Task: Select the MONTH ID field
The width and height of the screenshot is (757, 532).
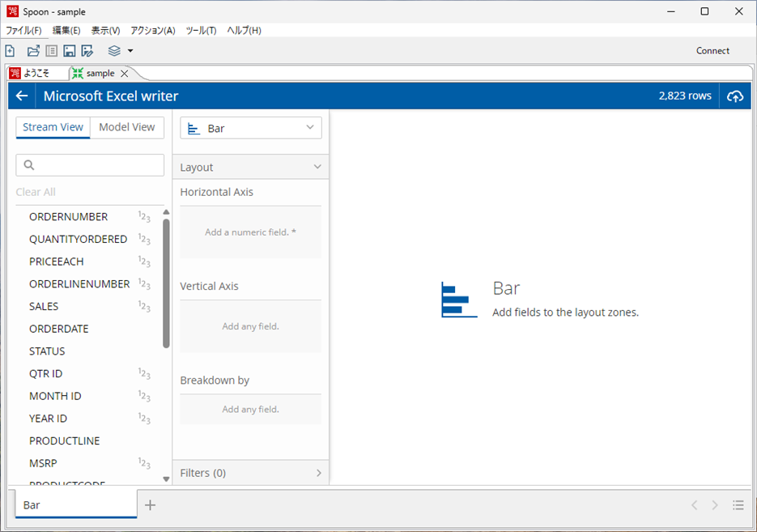Action: tap(55, 396)
